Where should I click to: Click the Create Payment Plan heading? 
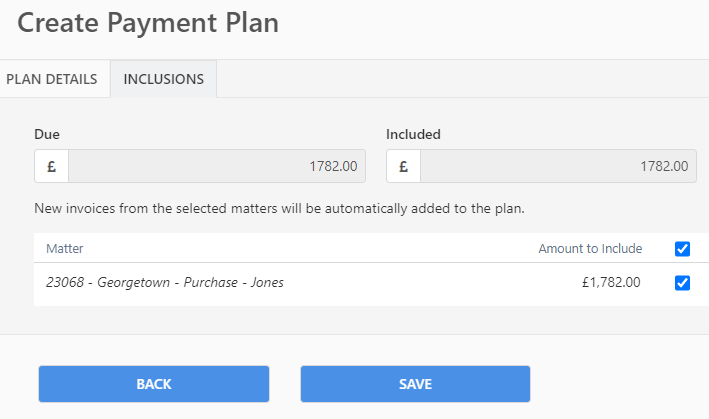click(148, 23)
